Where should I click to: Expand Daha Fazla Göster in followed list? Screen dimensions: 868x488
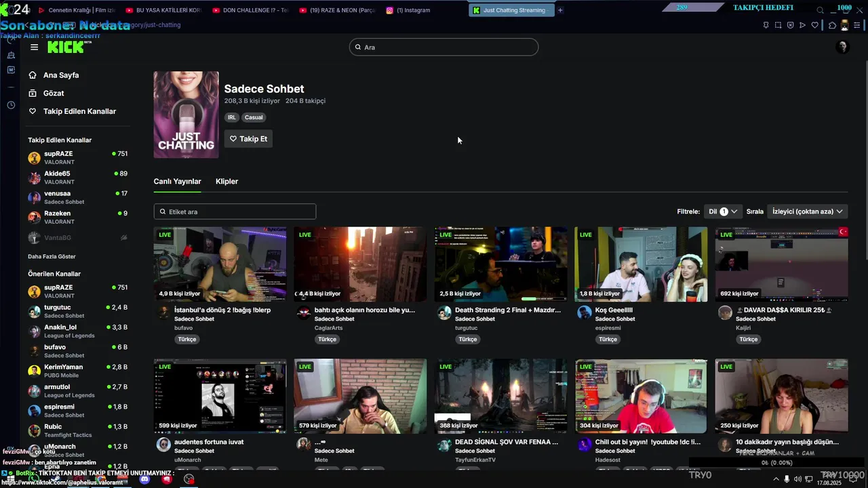52,256
